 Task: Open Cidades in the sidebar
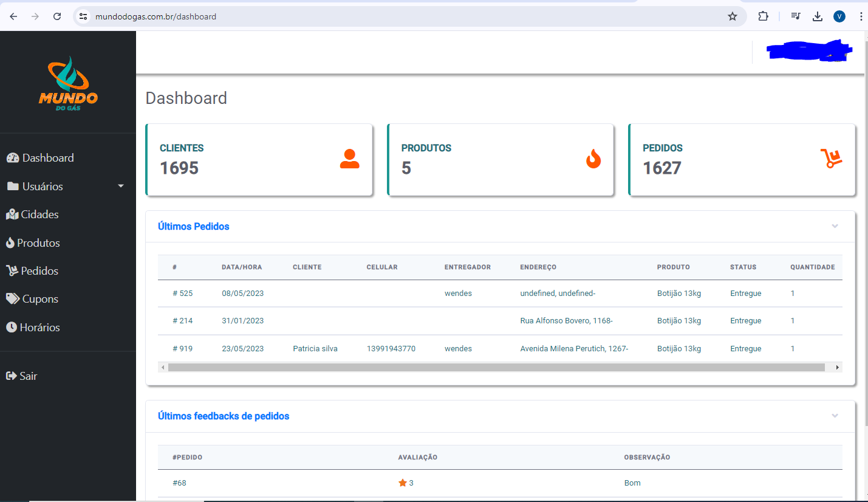pos(39,215)
